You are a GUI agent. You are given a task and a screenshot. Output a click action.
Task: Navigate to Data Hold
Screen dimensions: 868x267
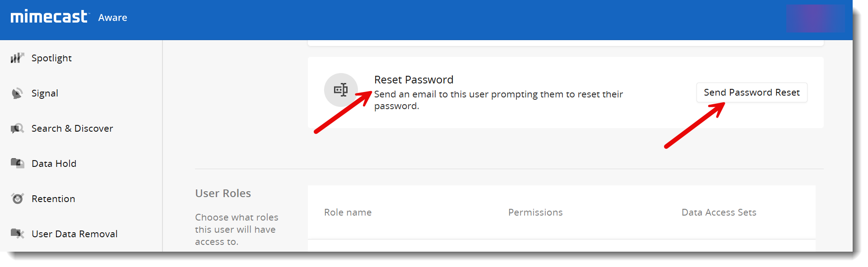pyautogui.click(x=54, y=164)
